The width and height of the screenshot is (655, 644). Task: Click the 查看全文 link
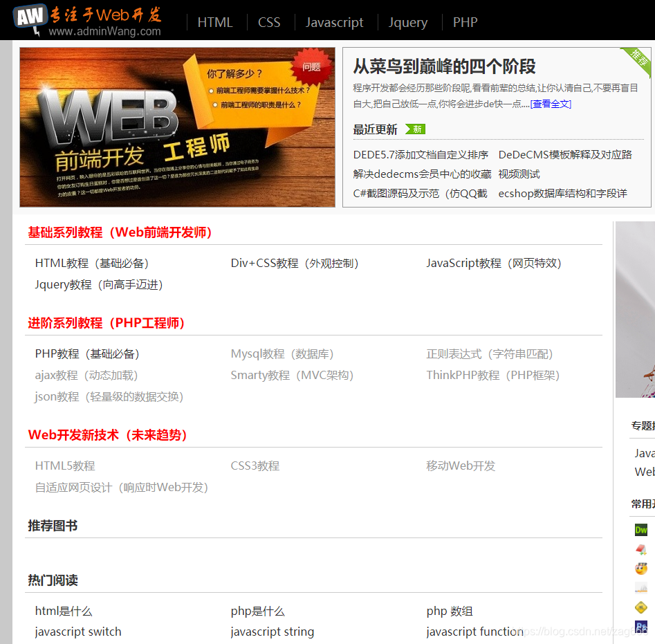pos(551,104)
